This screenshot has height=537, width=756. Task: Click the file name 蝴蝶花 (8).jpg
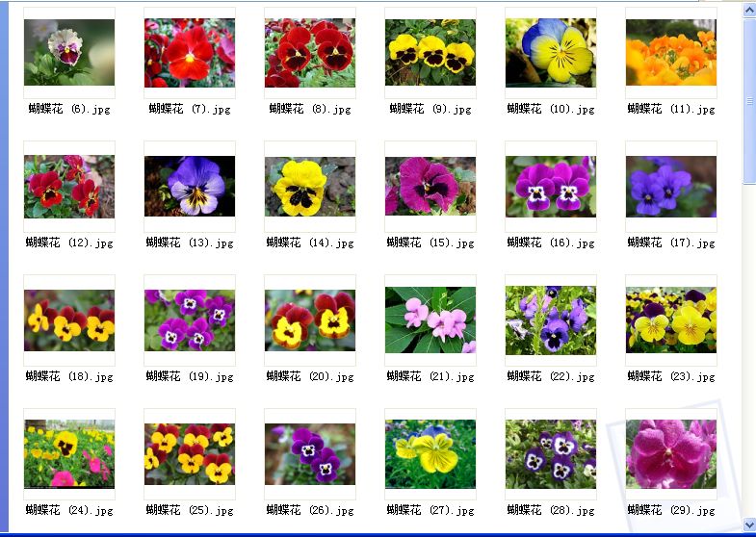[310, 110]
